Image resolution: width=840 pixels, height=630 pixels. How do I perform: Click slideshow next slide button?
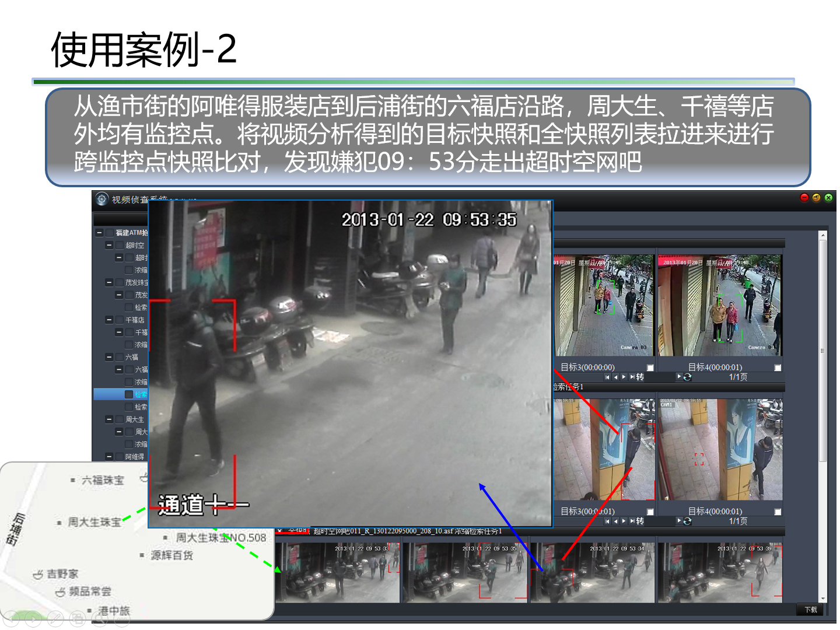33,619
